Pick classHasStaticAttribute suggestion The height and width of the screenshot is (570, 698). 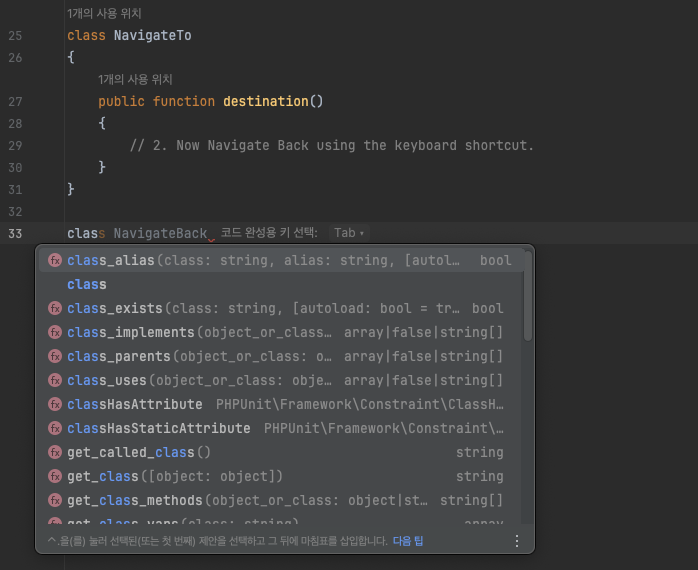(281, 428)
